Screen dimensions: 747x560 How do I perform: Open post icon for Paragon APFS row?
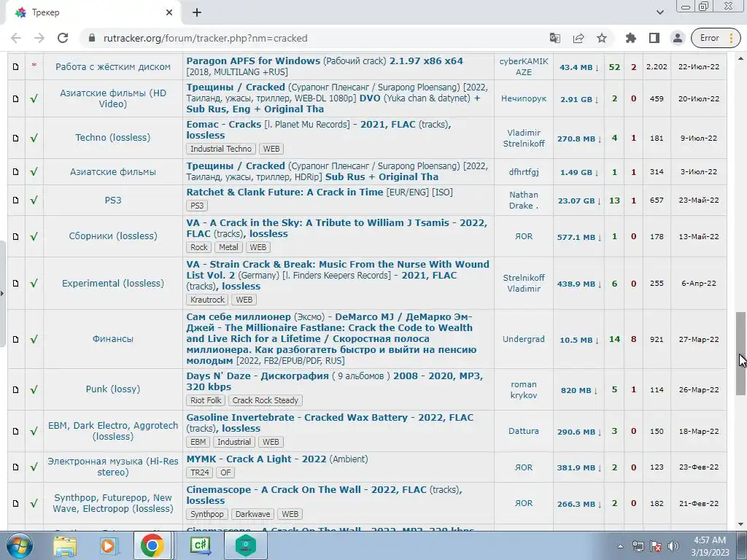coord(16,66)
